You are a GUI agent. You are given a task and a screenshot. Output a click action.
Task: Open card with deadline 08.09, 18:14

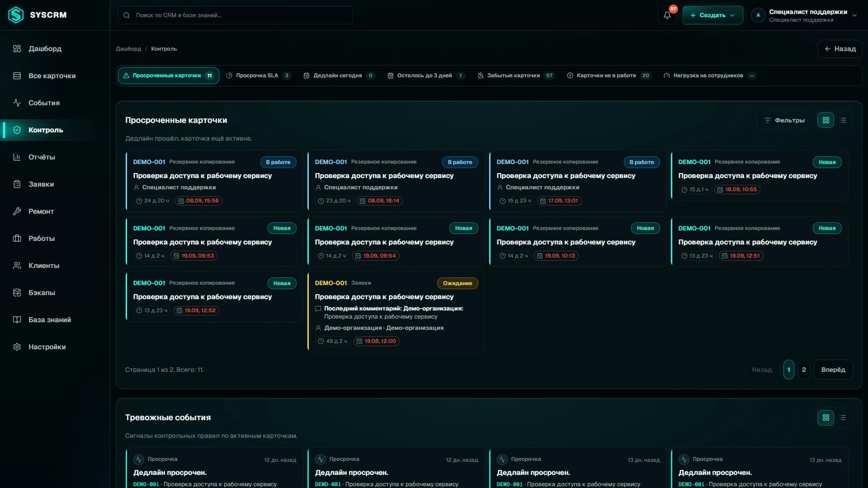pos(396,181)
